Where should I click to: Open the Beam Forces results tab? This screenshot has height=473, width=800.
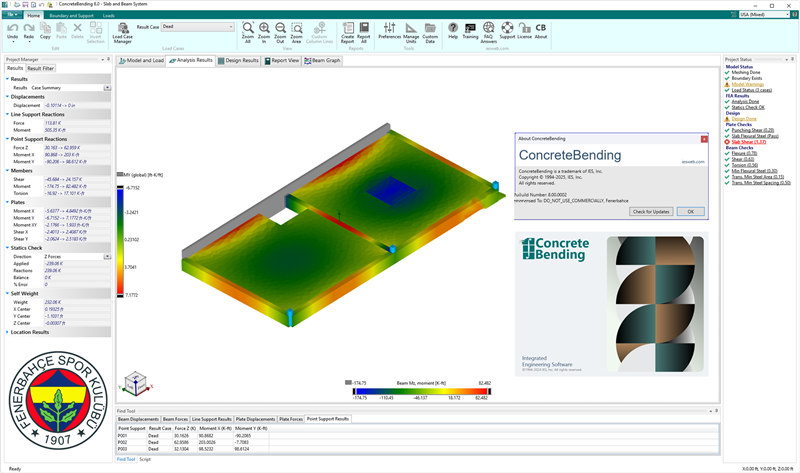click(x=176, y=419)
